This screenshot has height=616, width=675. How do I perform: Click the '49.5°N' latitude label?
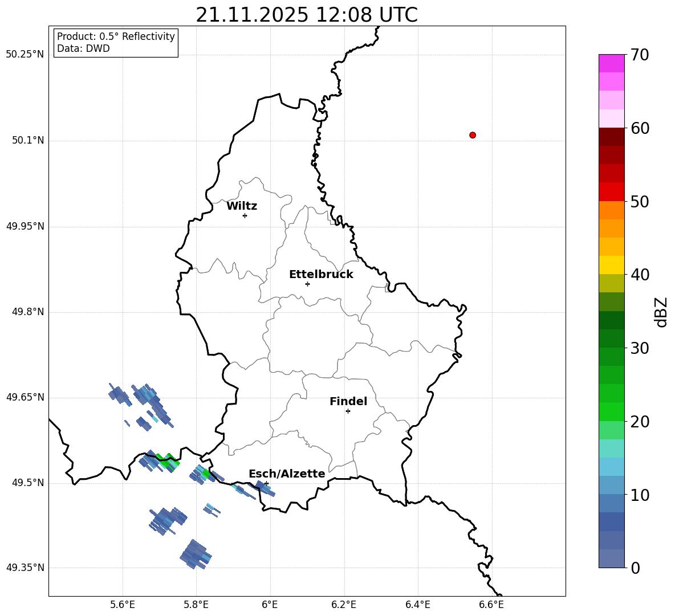[28, 483]
